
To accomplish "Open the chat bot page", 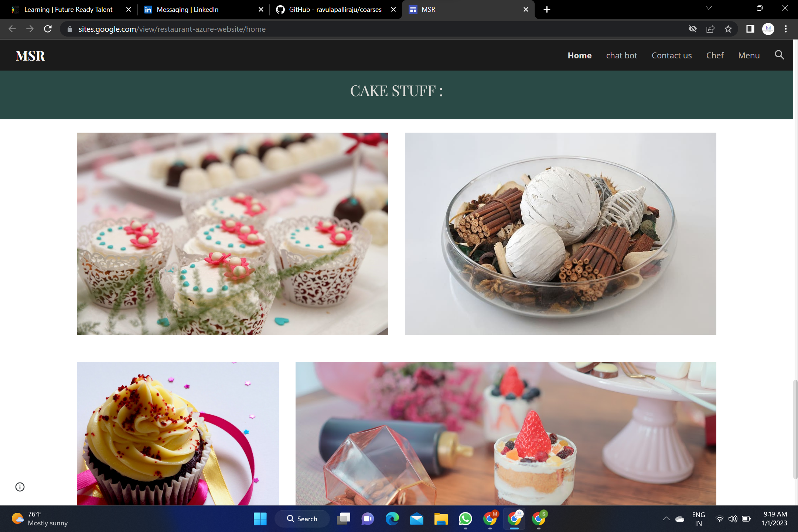I will [621, 55].
